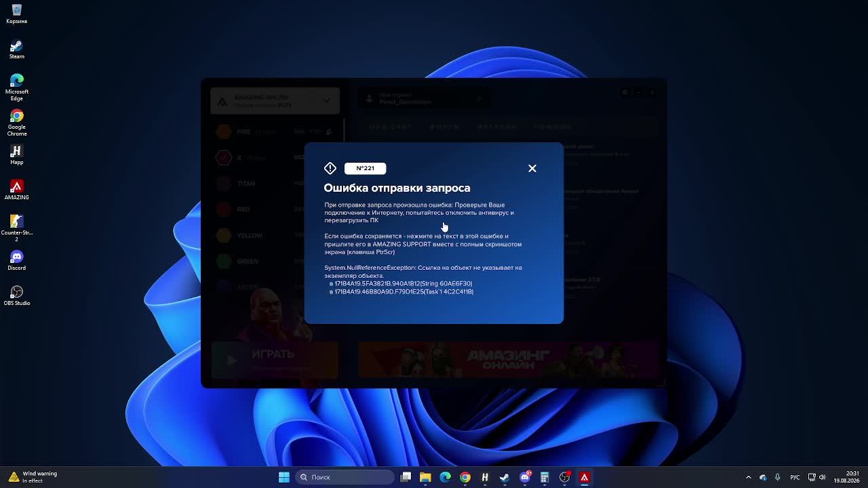The height and width of the screenshot is (488, 868).
Task: Open the Discord desktop shortcut
Action: click(x=16, y=261)
